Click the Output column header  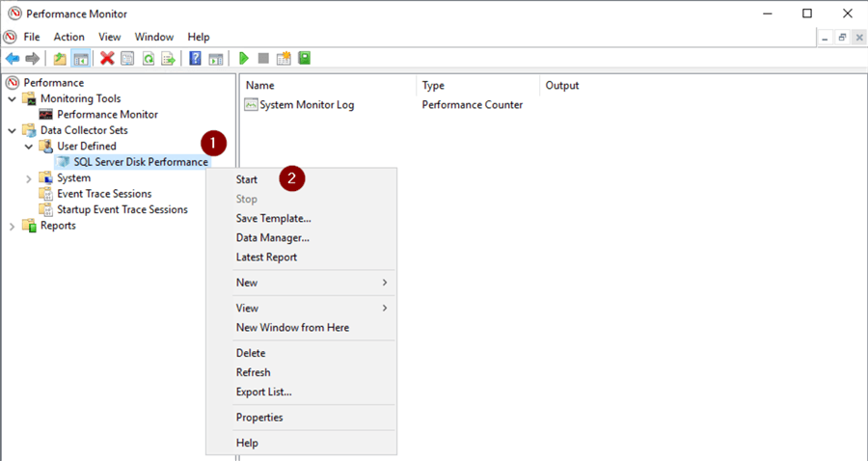(562, 86)
